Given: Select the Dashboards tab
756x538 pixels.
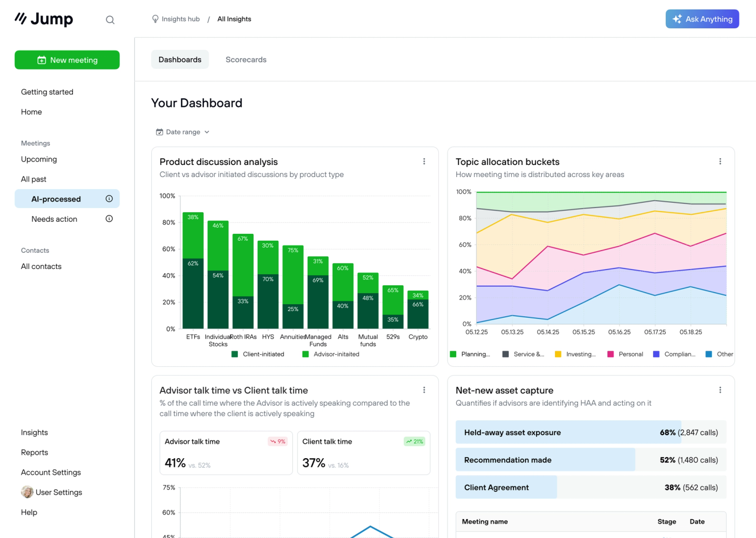Looking at the screenshot, I should pyautogui.click(x=180, y=59).
